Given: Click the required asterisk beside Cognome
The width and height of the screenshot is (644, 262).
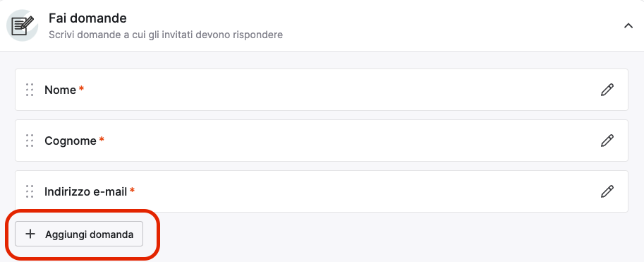Looking at the screenshot, I should 102,139.
